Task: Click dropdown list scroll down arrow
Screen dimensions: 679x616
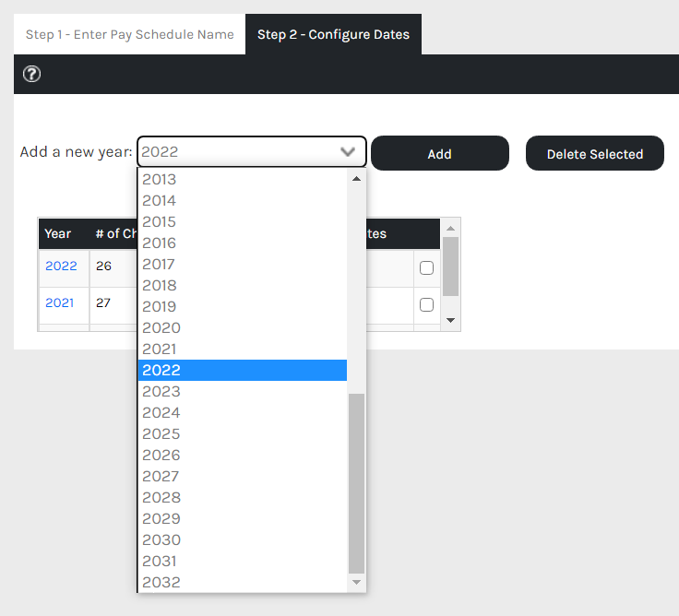Action: 356,582
